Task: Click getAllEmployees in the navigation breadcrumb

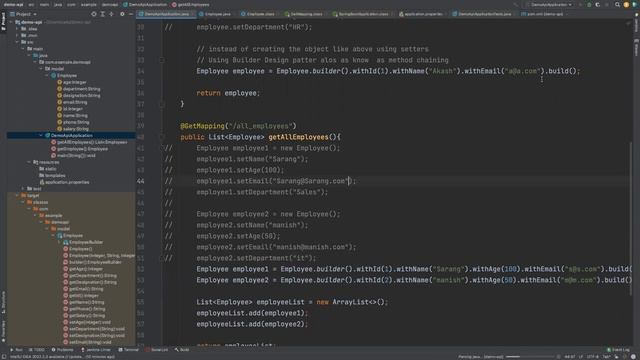Action: click(x=191, y=4)
